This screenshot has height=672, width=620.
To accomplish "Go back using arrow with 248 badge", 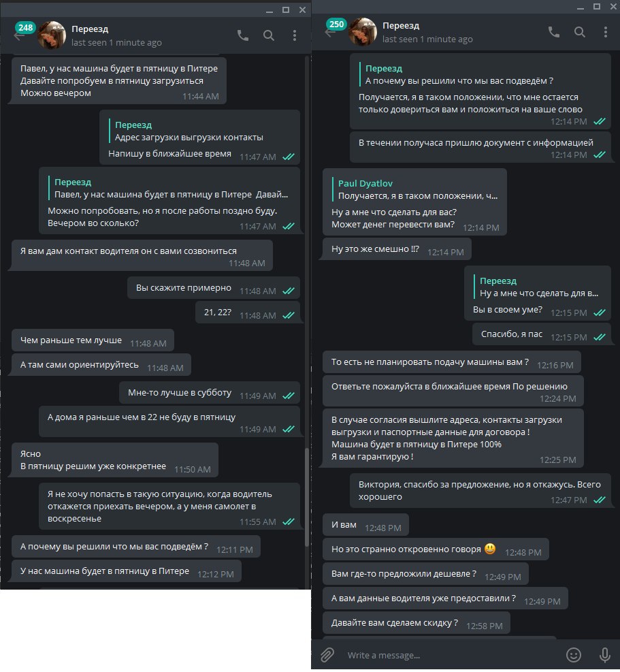I will pyautogui.click(x=19, y=36).
